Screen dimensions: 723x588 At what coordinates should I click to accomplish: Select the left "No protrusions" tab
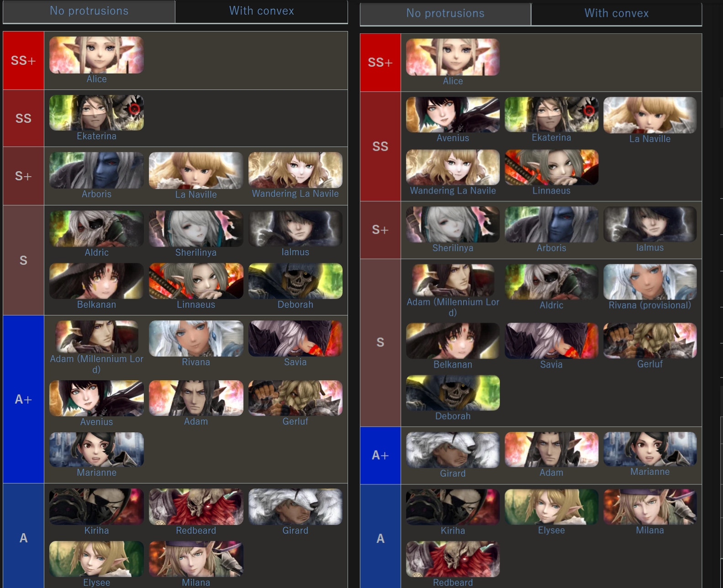coord(89,11)
